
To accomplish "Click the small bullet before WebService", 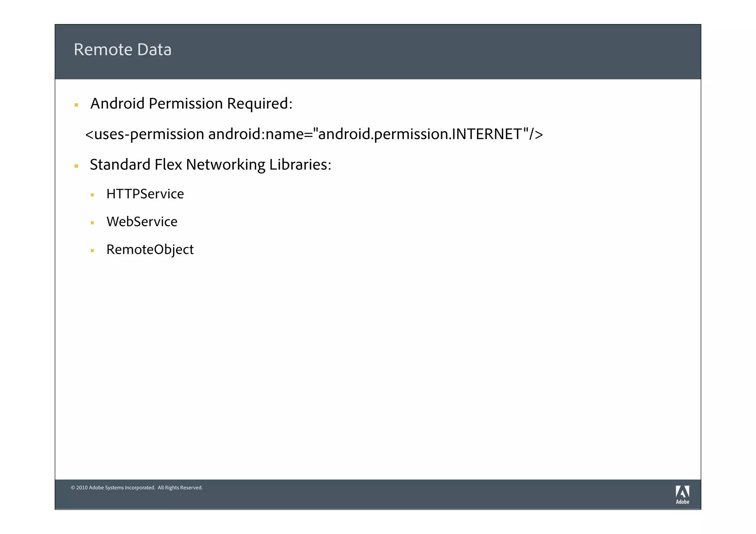I will pyautogui.click(x=92, y=223).
